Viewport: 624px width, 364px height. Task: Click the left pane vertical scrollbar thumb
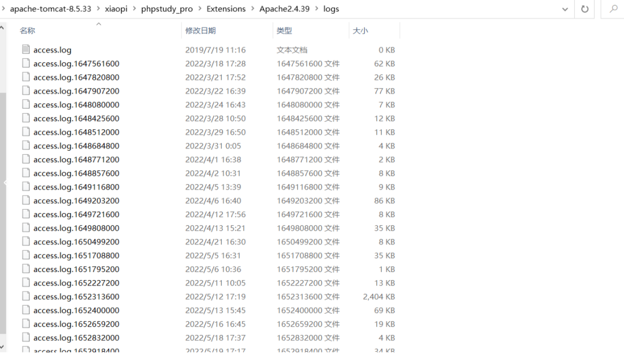point(2,213)
